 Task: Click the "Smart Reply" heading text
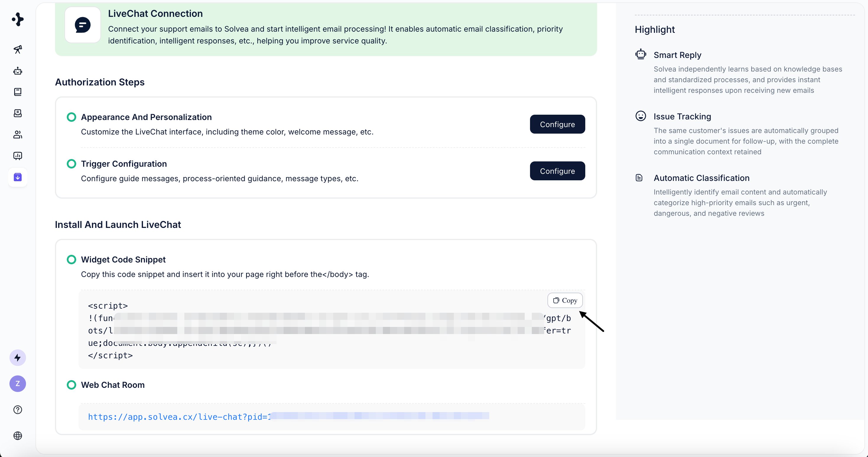(x=677, y=55)
